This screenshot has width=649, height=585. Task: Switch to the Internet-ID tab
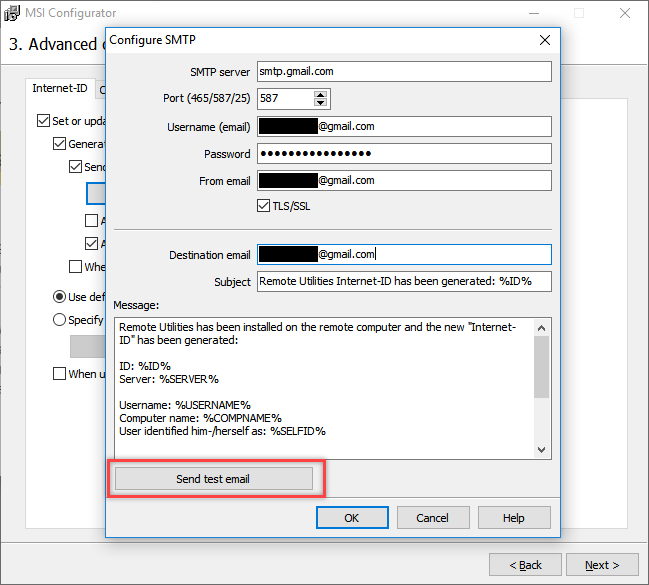tap(60, 88)
